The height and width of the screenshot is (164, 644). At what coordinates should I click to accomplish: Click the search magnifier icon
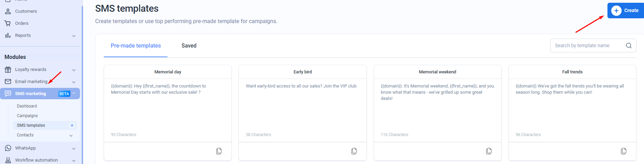(x=629, y=45)
